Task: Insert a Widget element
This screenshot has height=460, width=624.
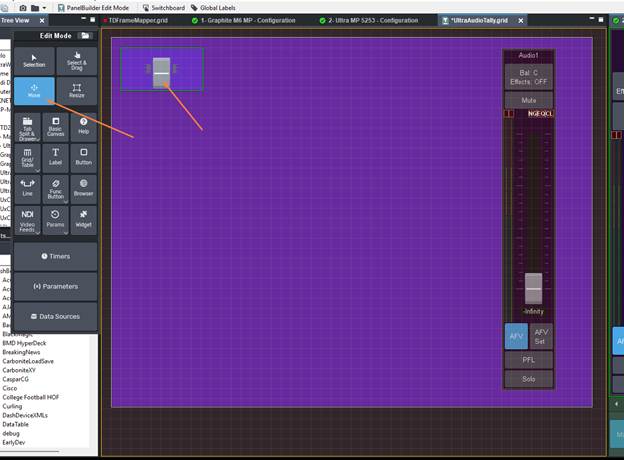Action: point(84,220)
